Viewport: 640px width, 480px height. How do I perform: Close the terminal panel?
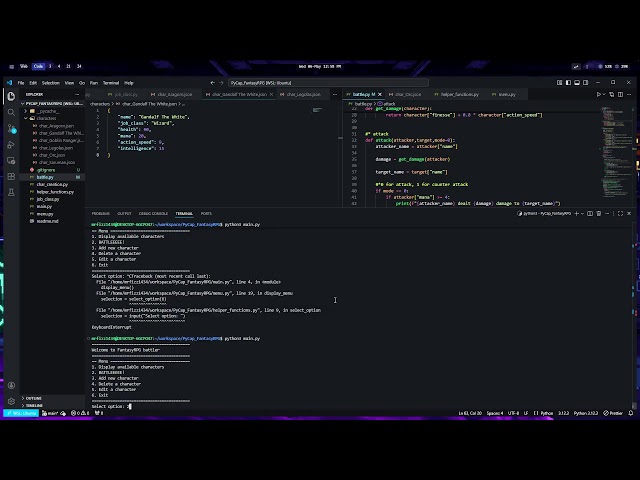[629, 213]
